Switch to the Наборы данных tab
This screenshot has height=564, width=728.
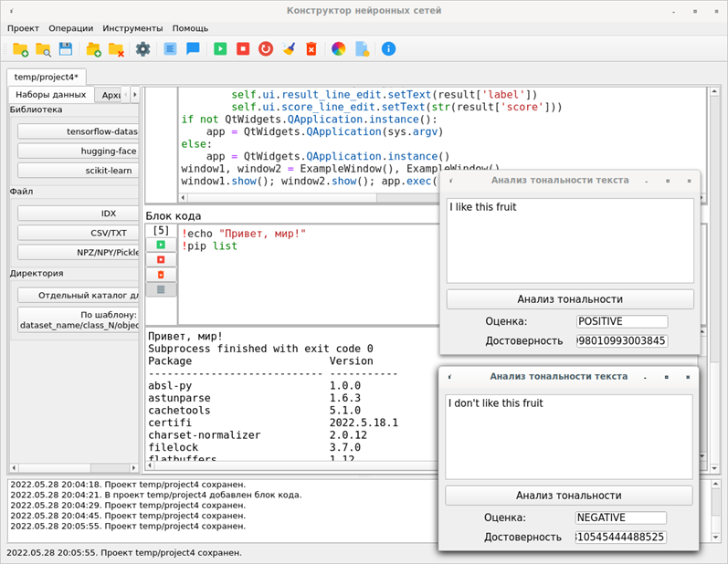[51, 95]
